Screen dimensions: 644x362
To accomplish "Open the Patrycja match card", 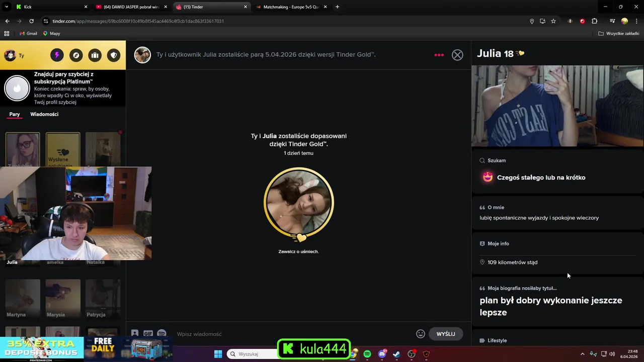I will pyautogui.click(x=103, y=298).
